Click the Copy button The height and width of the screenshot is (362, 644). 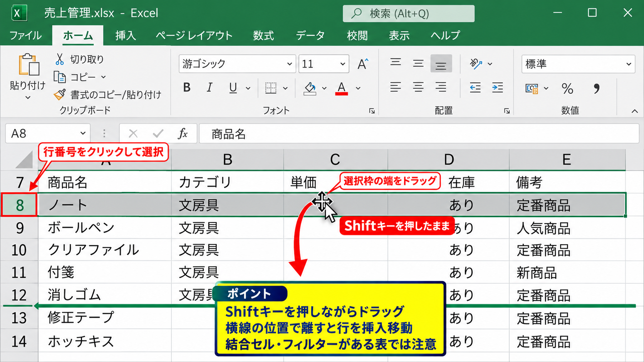pos(75,77)
